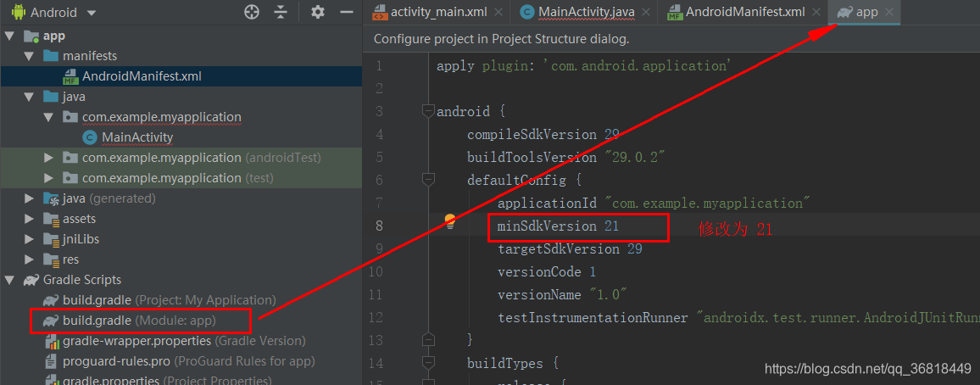The width and height of the screenshot is (980, 385).
Task: Close the MainActivity.java tab
Action: [646, 12]
